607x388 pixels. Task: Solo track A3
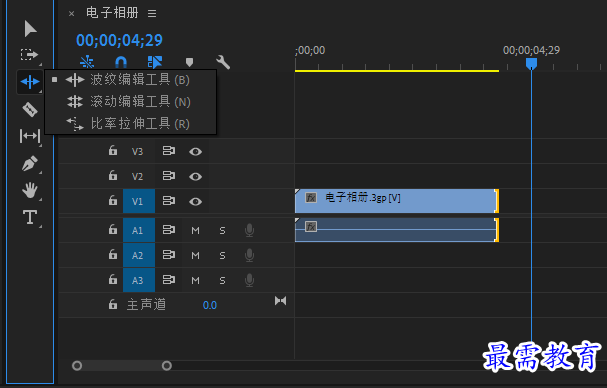tap(222, 280)
